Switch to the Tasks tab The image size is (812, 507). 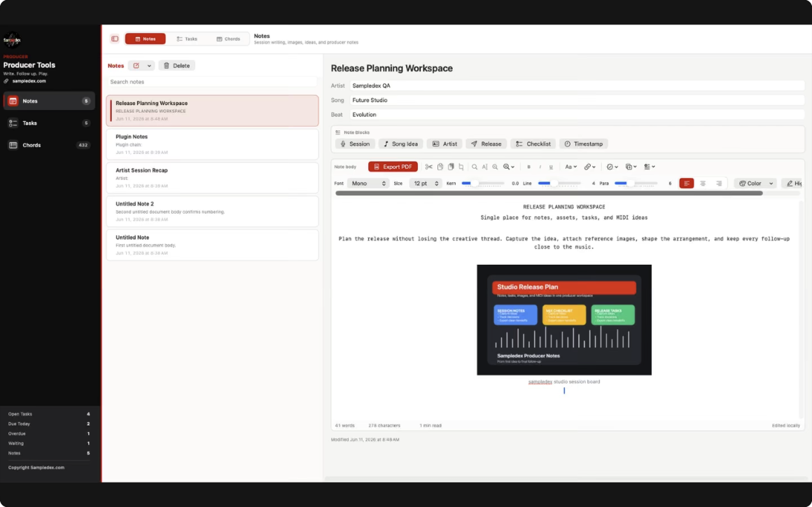coord(187,39)
